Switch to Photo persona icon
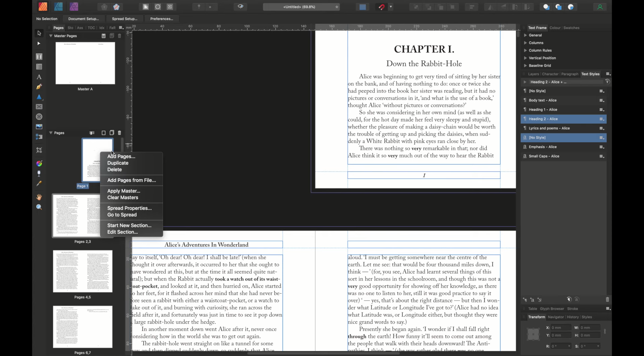This screenshot has height=356, width=644. click(74, 7)
